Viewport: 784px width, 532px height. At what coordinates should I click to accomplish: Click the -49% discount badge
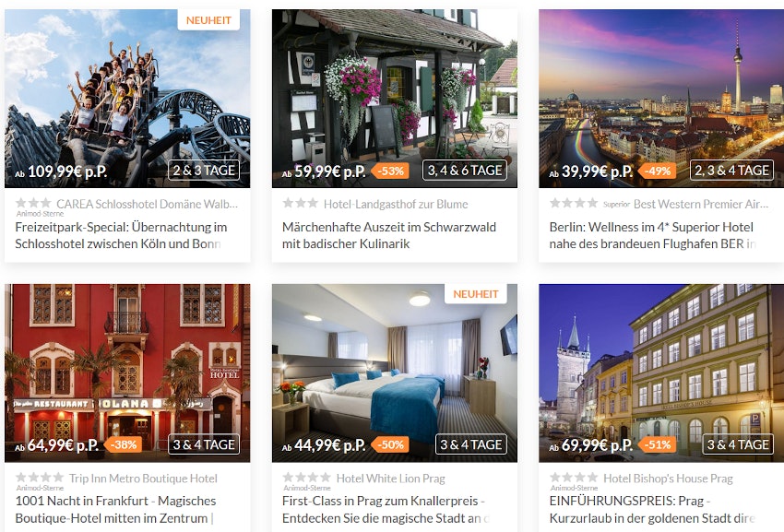(x=658, y=171)
